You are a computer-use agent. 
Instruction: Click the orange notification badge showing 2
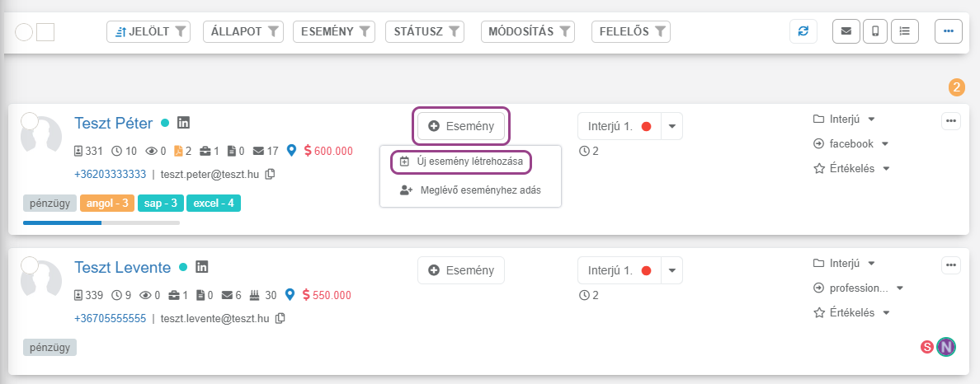[957, 87]
